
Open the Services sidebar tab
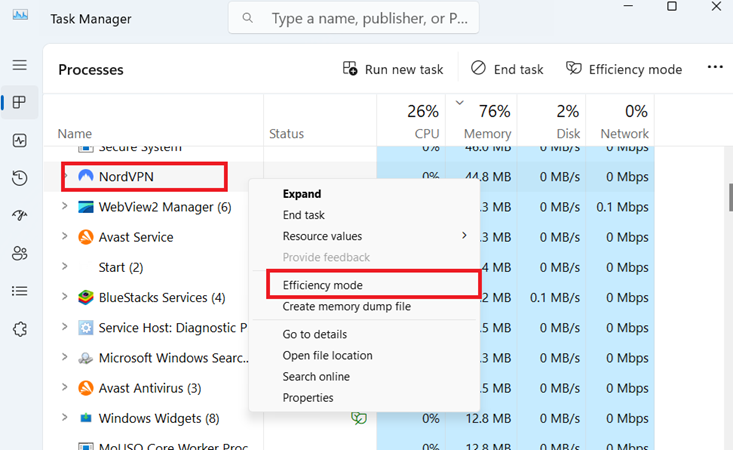pyautogui.click(x=20, y=329)
